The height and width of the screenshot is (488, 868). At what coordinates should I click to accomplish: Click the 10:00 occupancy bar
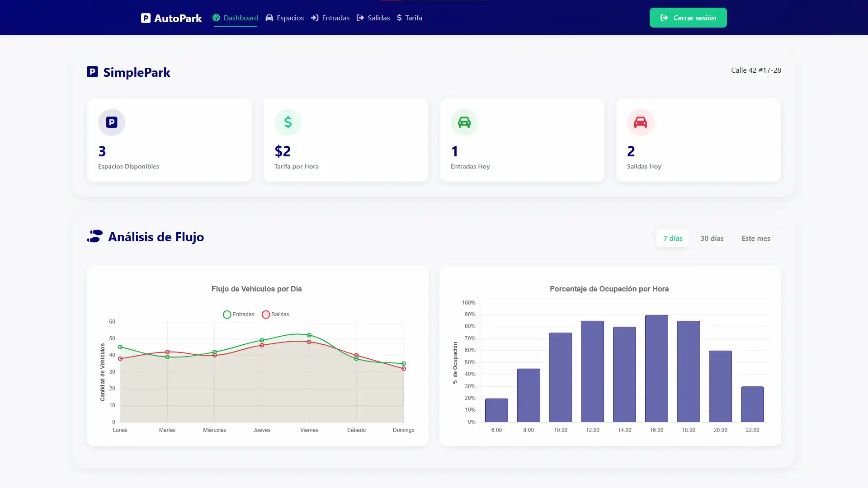[x=561, y=377]
